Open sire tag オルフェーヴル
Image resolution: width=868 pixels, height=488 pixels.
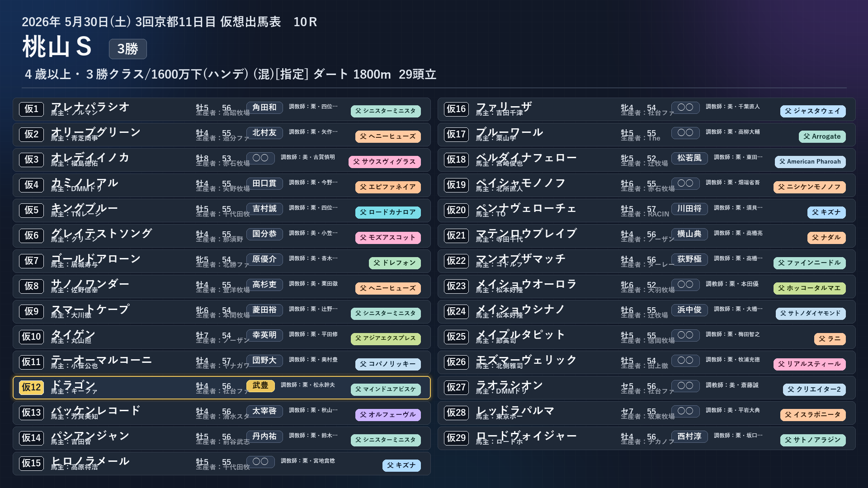388,415
